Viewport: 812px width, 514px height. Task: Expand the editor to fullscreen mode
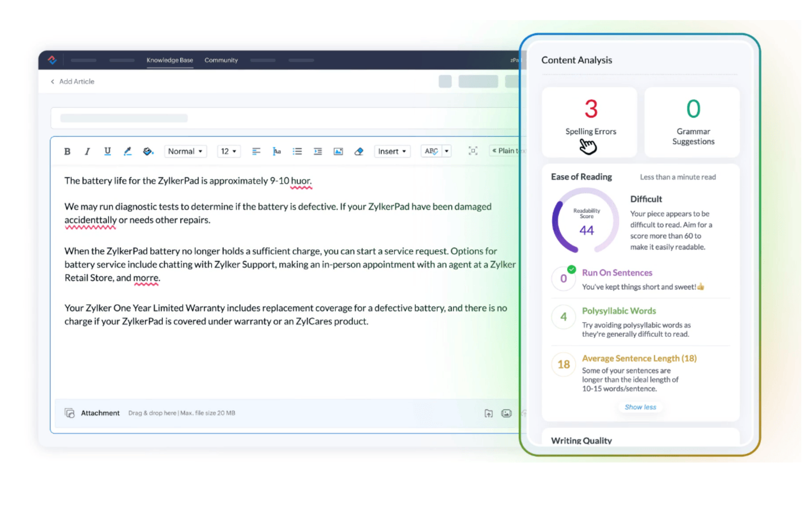click(x=473, y=151)
